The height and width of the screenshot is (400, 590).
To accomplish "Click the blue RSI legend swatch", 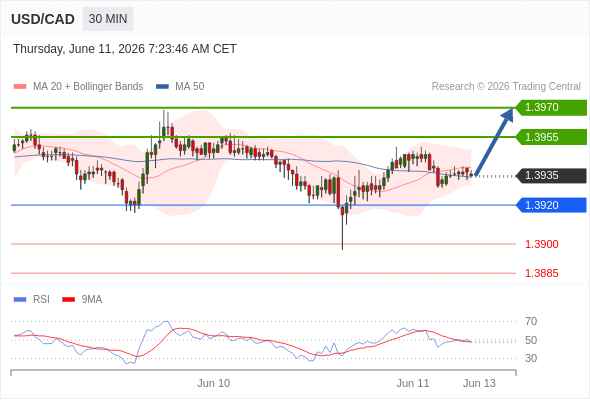I will coord(20,300).
